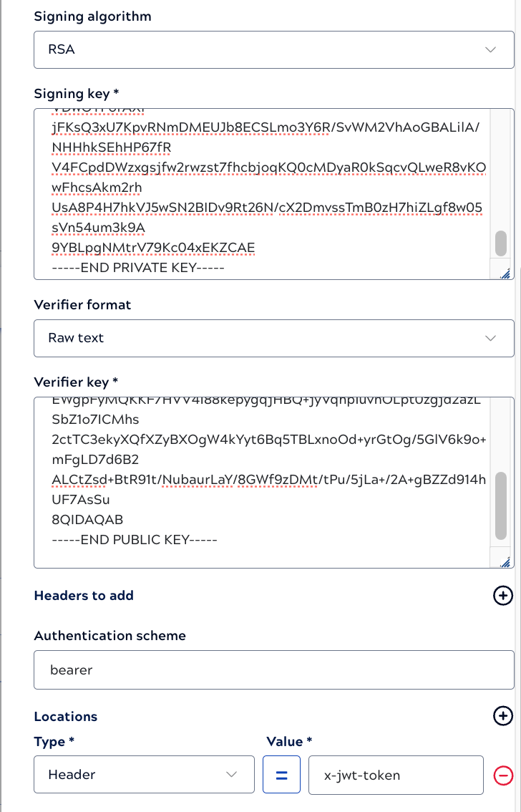
Task: Open the Signing algorithm dropdown showing RSA
Action: [274, 49]
